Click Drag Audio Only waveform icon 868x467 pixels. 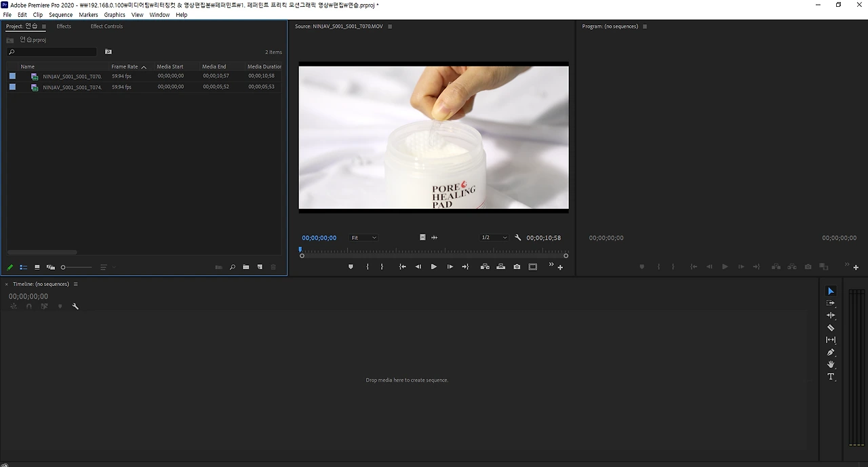(x=435, y=237)
